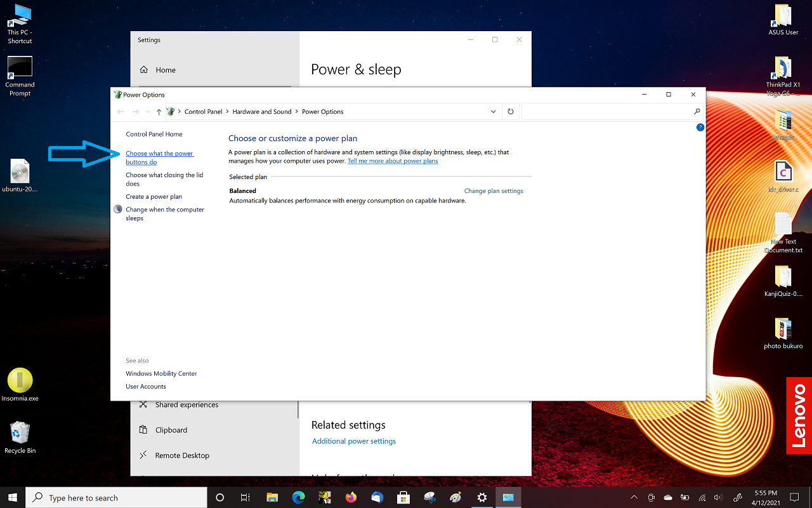
Task: Click the Windows Start button
Action: coord(13,497)
